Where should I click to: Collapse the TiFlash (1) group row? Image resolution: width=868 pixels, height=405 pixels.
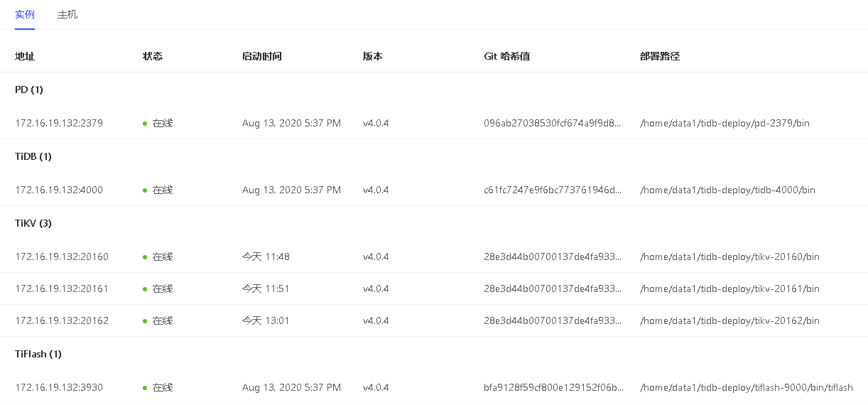(38, 354)
